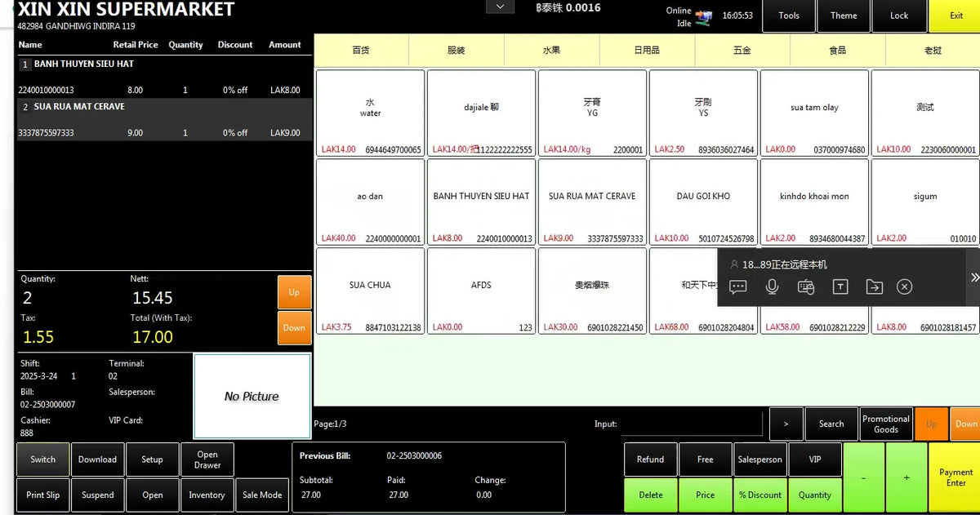Viewport: 980px width, 515px height.
Task: Open the Theme button
Action: click(x=844, y=16)
